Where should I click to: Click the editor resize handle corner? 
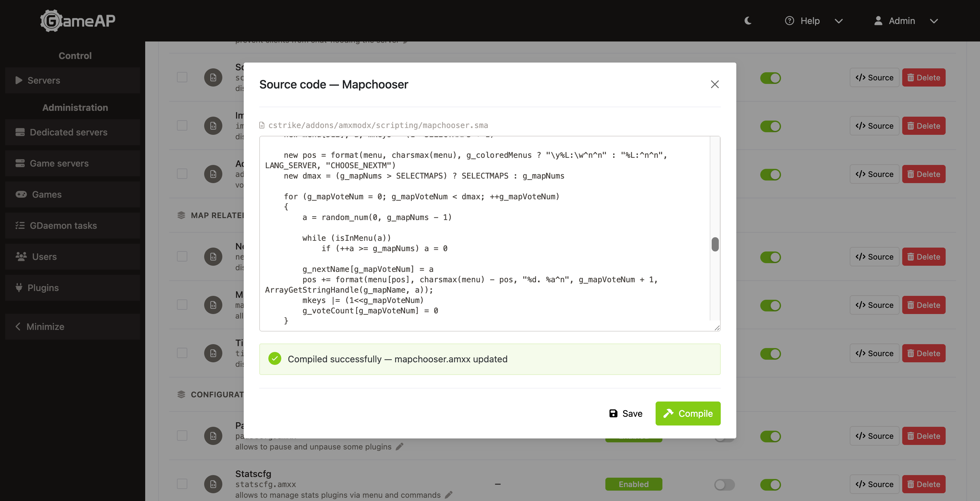click(x=717, y=328)
